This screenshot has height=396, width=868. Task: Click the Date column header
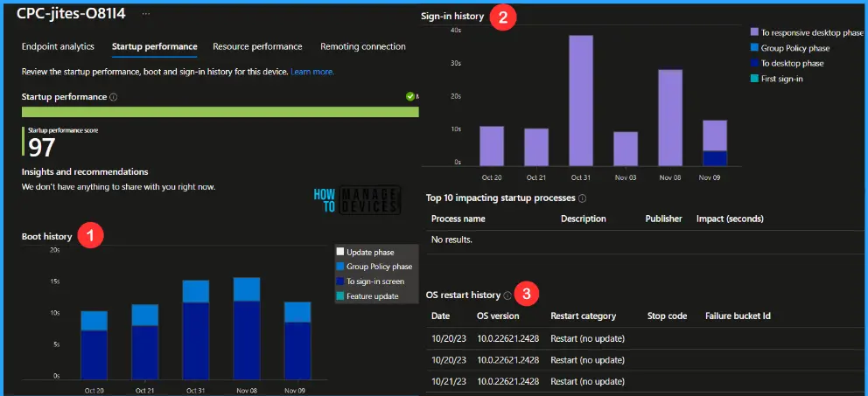coord(441,316)
